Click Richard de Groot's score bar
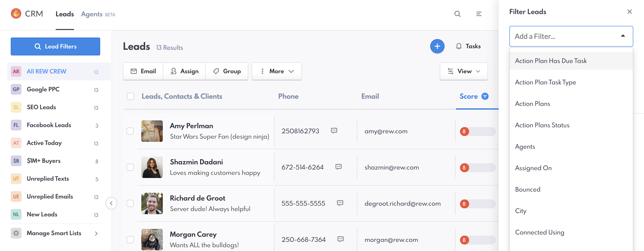The height and width of the screenshot is (251, 644). click(x=477, y=204)
